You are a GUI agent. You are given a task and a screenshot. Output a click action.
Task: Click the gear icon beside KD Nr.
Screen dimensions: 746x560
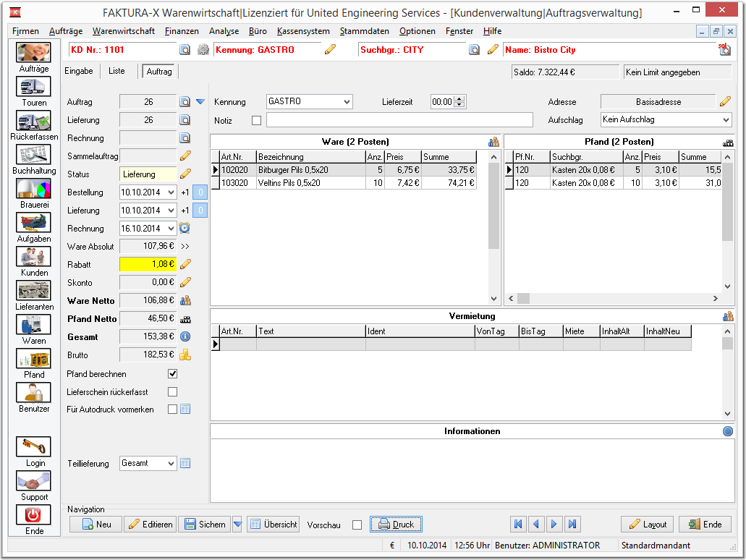[203, 49]
